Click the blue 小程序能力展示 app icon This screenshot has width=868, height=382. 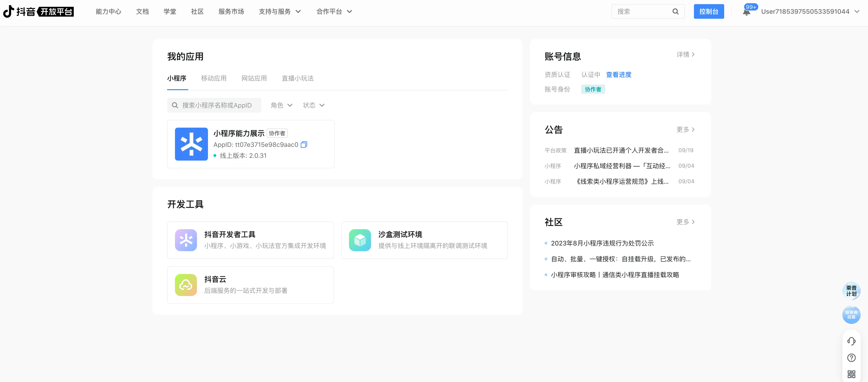tap(191, 144)
